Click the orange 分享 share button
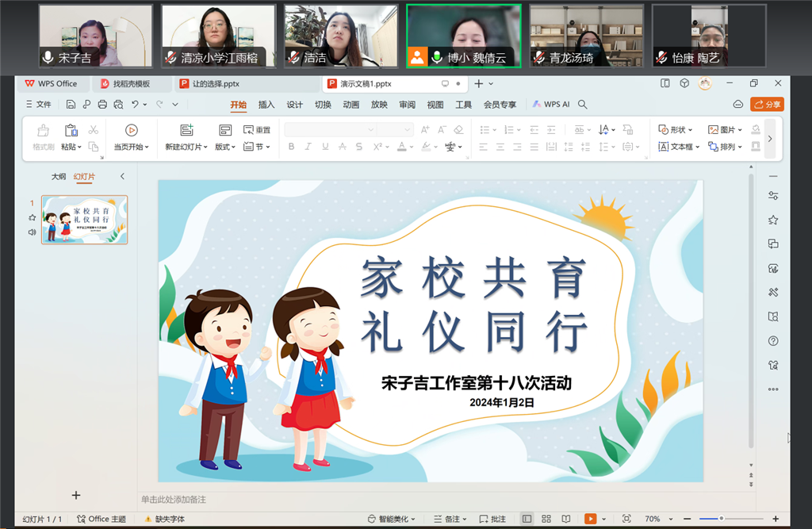This screenshot has height=529, width=812. pos(767,104)
